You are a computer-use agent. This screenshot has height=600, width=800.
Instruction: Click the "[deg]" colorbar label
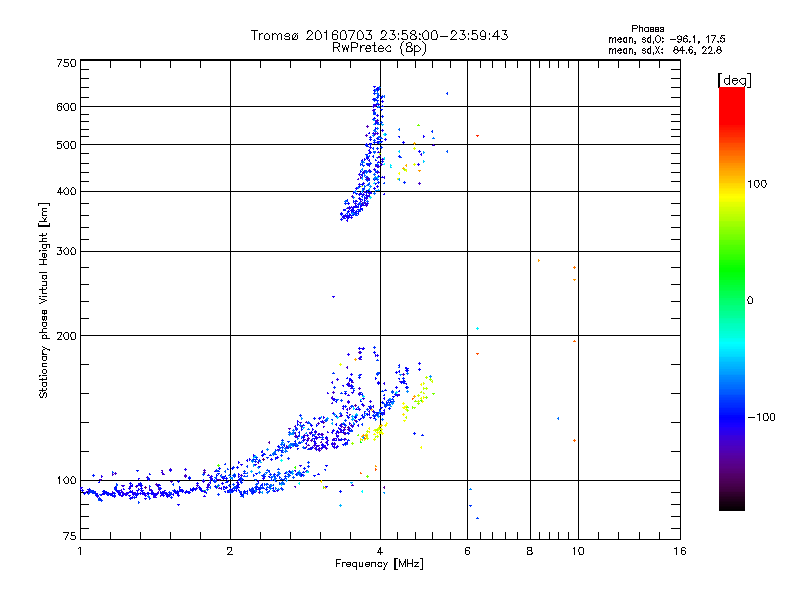734,80
